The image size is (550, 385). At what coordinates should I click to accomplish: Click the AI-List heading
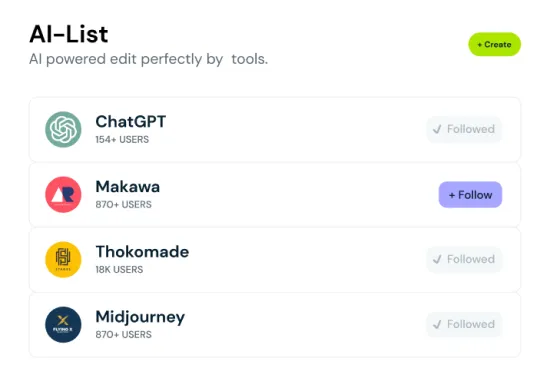pyautogui.click(x=69, y=34)
